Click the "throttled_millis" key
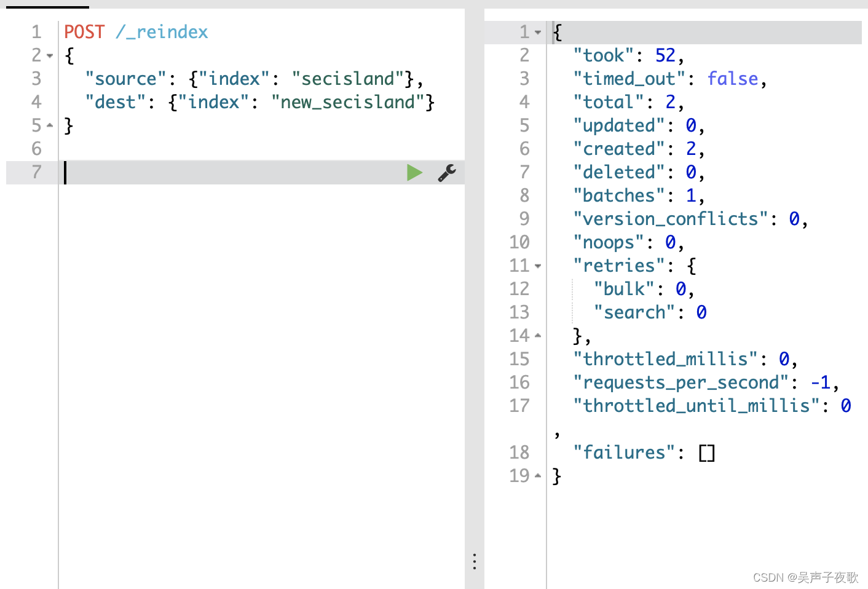 click(x=665, y=359)
